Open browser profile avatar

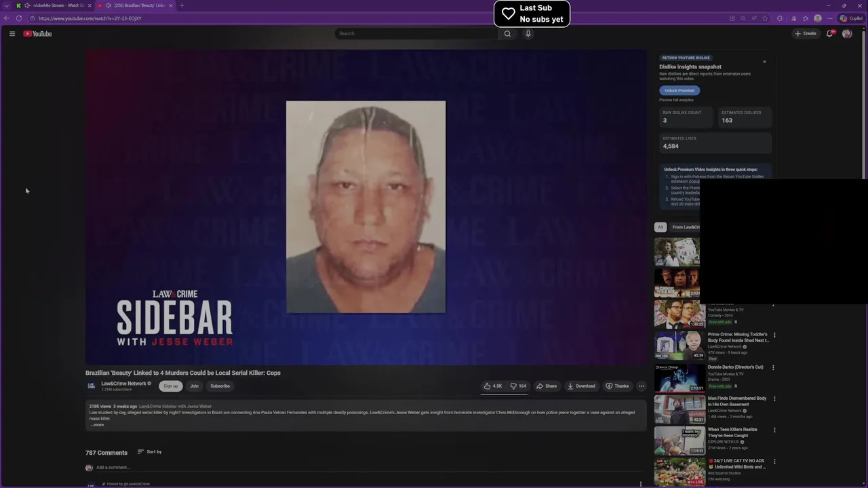818,18
